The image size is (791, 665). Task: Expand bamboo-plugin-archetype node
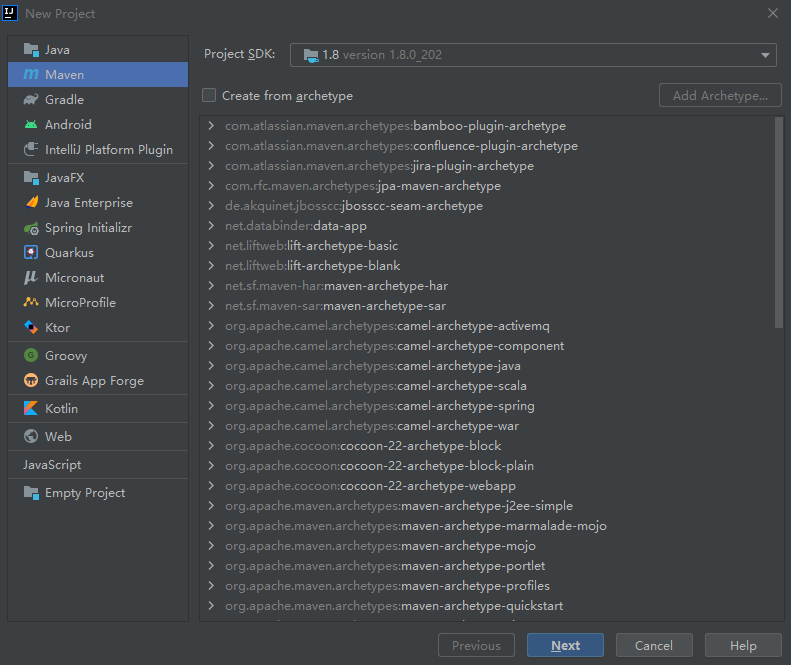click(x=211, y=126)
